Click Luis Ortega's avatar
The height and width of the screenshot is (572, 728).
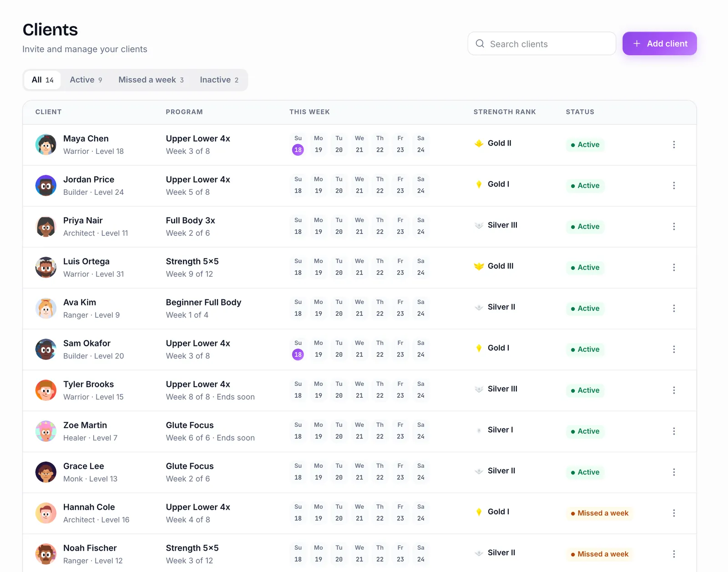point(46,268)
